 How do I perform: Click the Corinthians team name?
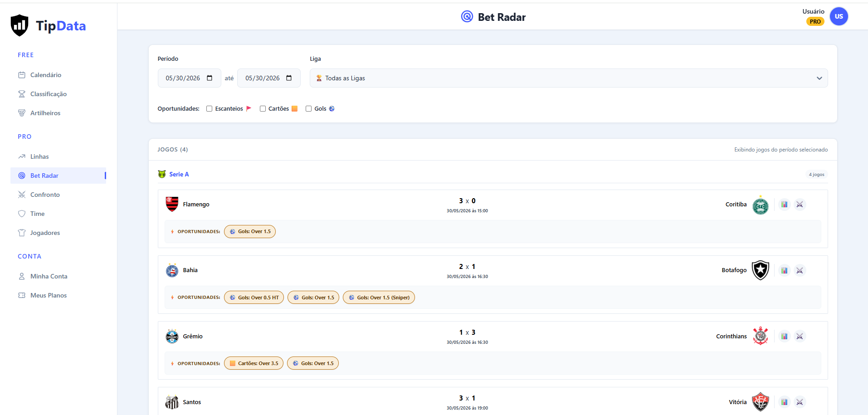tap(731, 336)
